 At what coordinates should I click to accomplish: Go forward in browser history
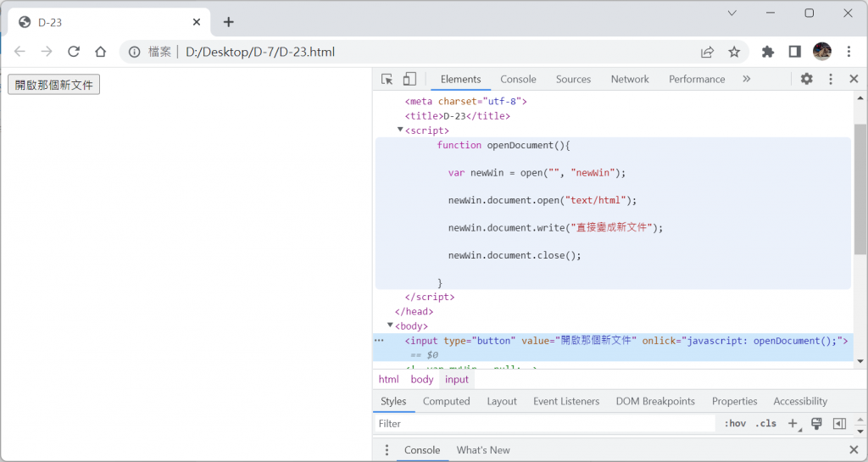47,52
